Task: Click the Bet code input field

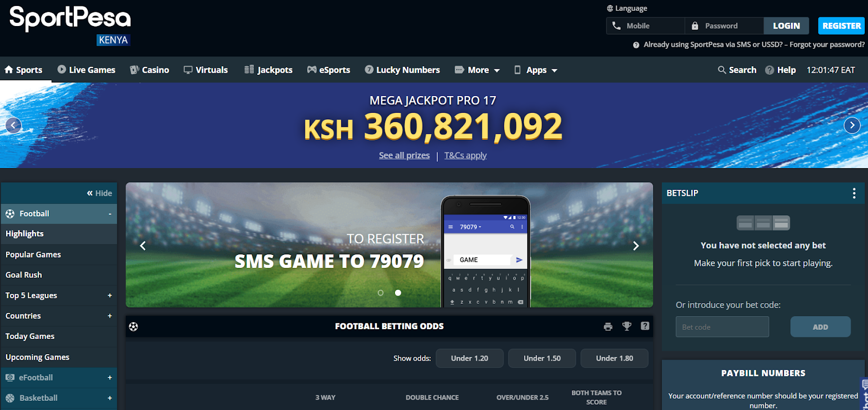Action: click(x=722, y=327)
